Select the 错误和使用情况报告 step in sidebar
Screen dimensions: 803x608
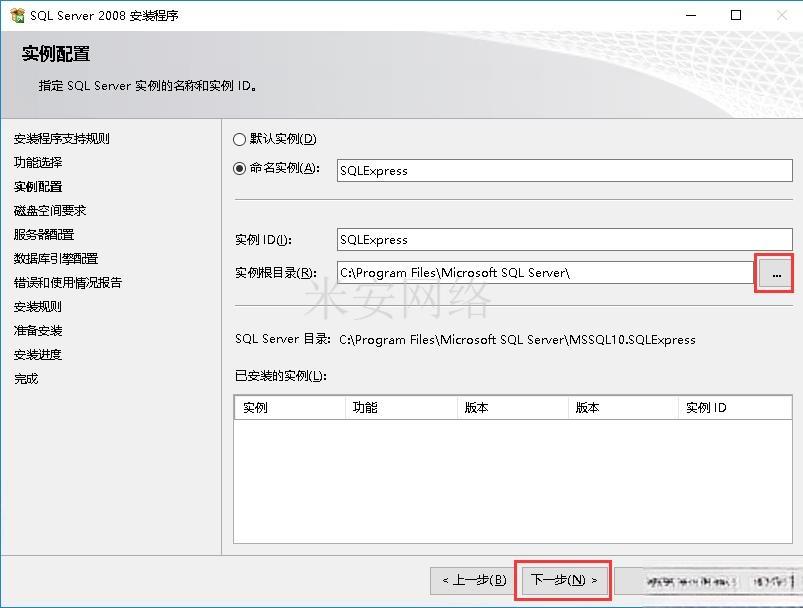(x=68, y=283)
